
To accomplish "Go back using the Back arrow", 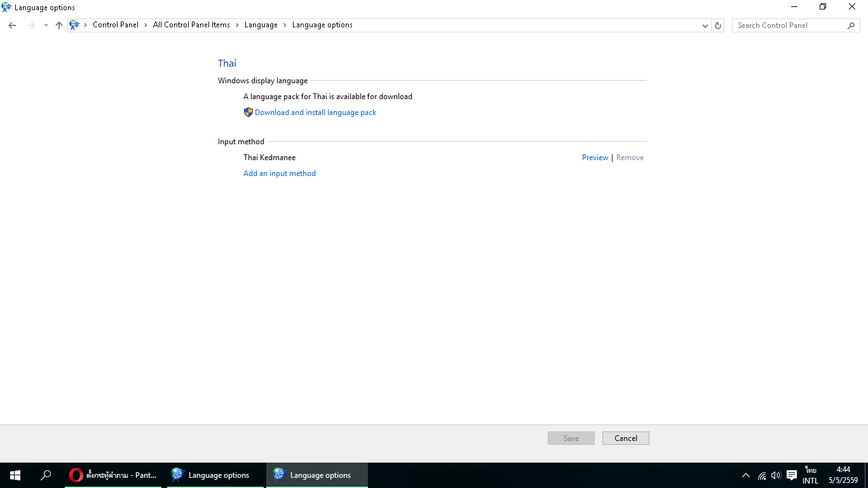I will 12,25.
